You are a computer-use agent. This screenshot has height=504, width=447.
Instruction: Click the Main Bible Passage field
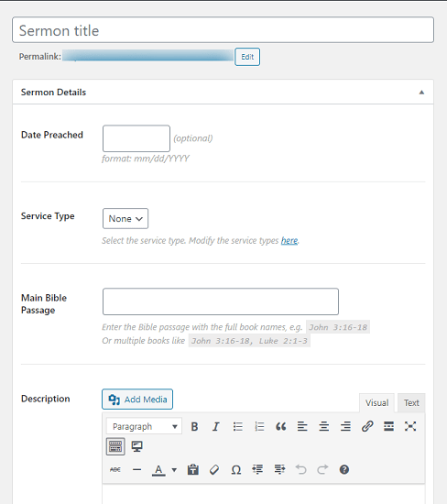pyautogui.click(x=221, y=301)
